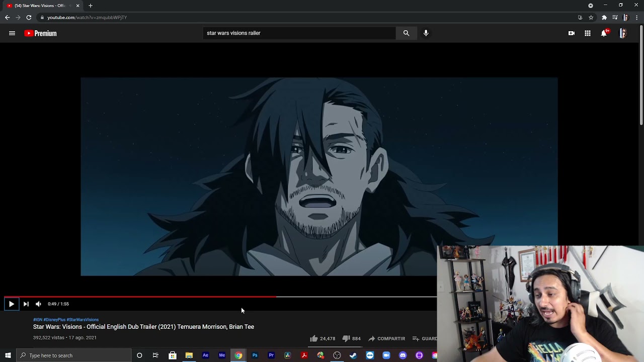Go back in browser history
Image resolution: width=644 pixels, height=362 pixels.
click(x=7, y=17)
